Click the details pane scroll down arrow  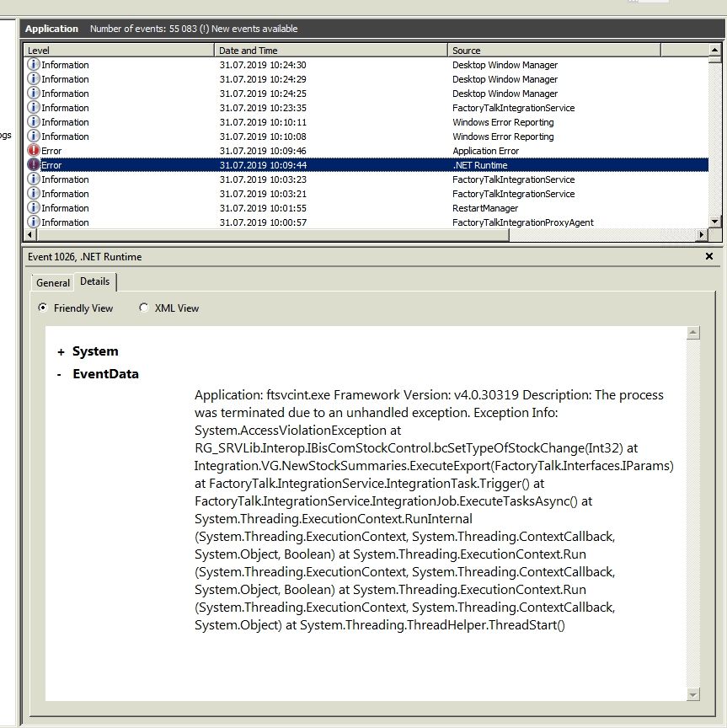(x=693, y=695)
